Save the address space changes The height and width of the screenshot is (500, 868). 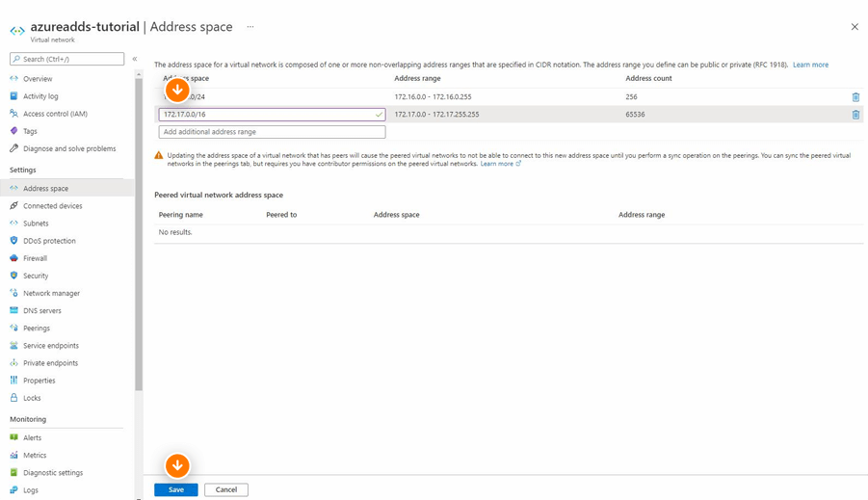coord(176,489)
